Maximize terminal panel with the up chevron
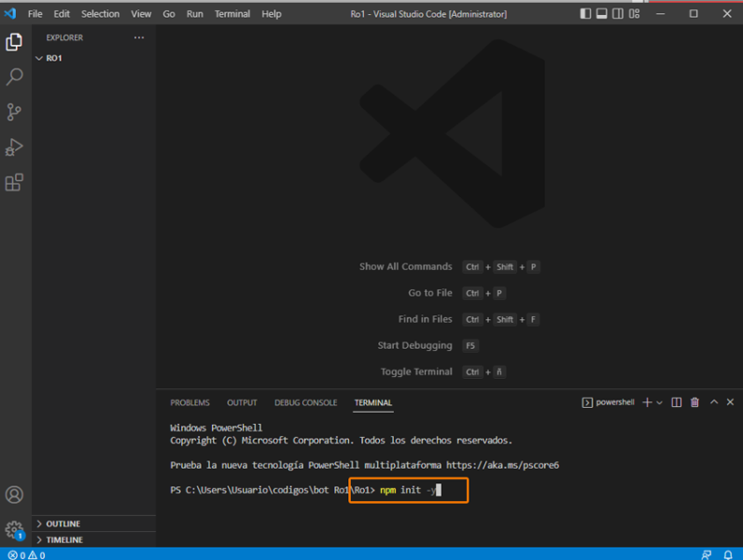 [x=714, y=402]
